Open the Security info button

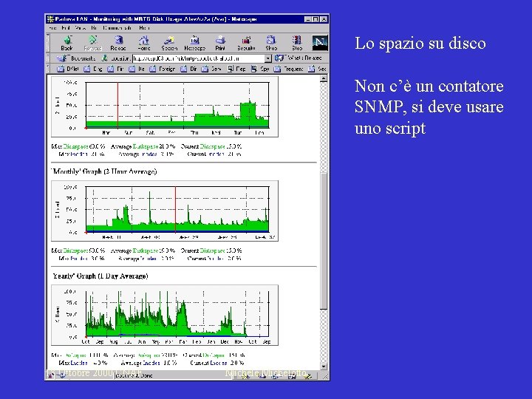pyautogui.click(x=246, y=43)
